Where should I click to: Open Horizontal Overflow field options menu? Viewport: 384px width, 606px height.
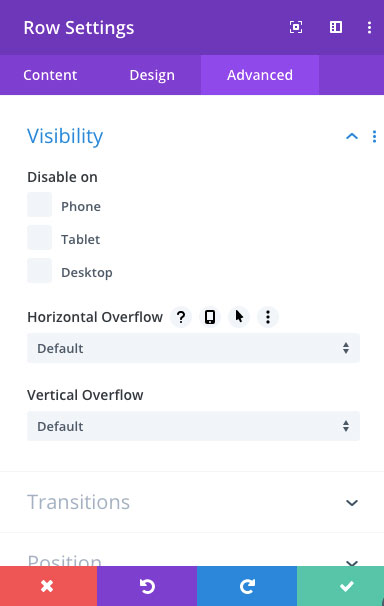268,317
